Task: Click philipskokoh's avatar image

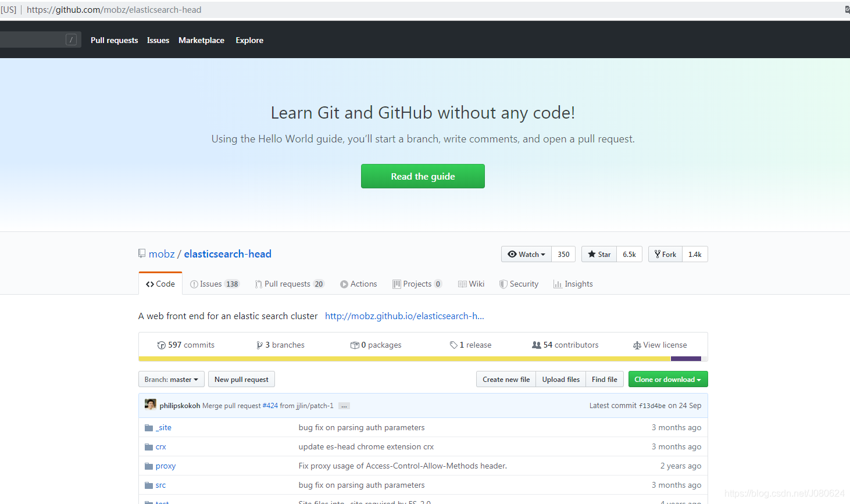Action: [x=151, y=405]
